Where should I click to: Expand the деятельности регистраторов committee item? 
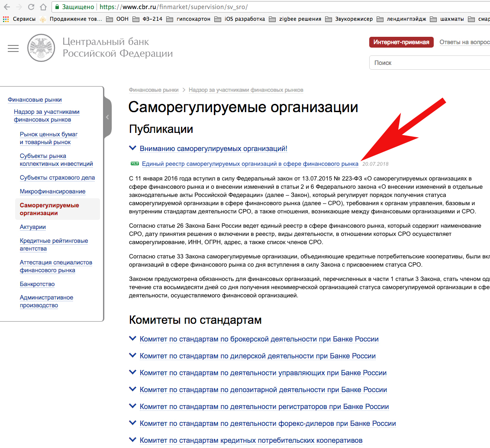pyautogui.click(x=264, y=407)
